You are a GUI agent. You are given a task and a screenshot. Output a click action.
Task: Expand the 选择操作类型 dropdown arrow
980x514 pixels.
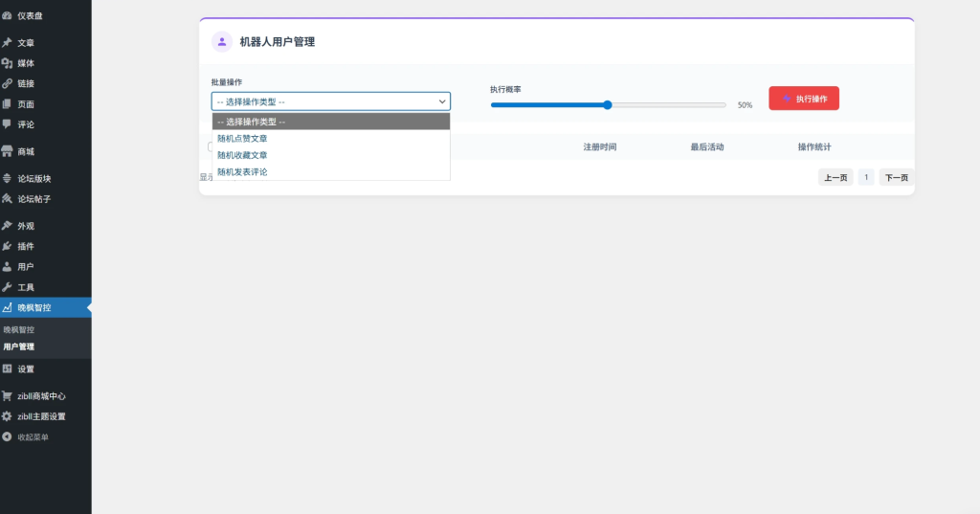pos(442,101)
